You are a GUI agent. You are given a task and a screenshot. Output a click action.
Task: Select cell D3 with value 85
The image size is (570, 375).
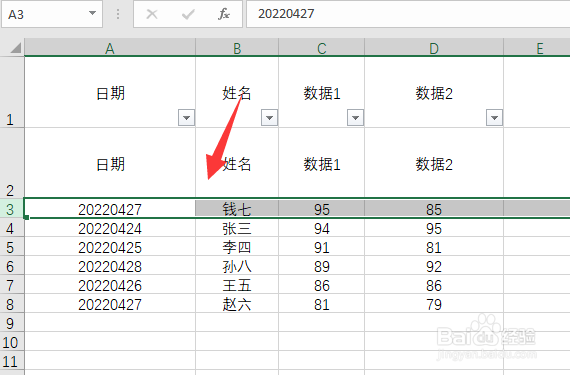click(434, 209)
